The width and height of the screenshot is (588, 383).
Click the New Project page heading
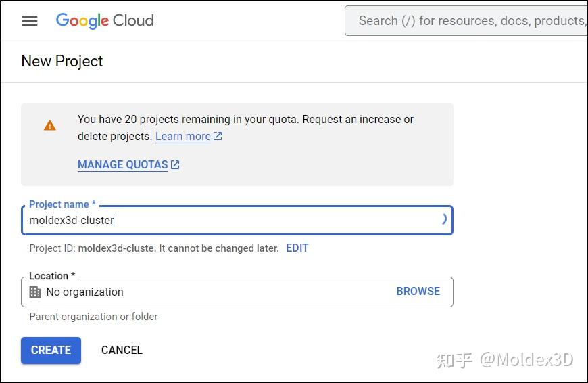click(62, 61)
